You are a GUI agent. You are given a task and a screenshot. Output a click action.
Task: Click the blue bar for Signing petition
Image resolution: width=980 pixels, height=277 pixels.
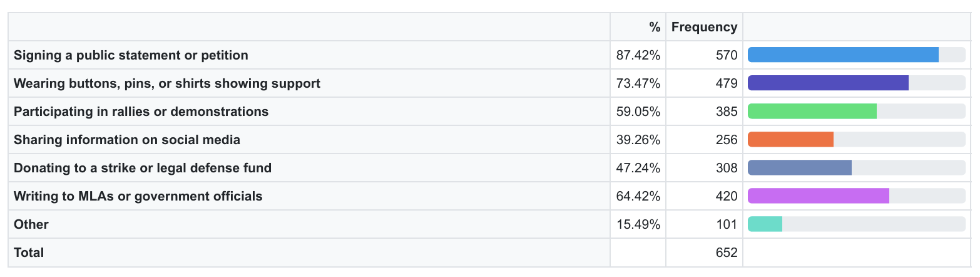point(843,55)
